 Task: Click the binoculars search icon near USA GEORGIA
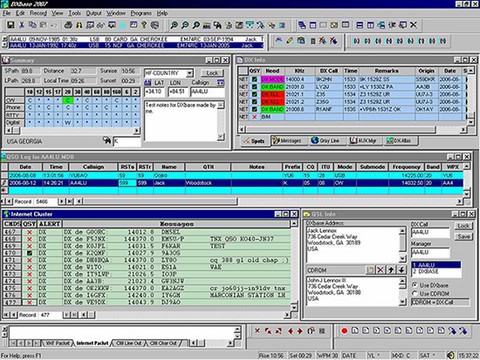pyautogui.click(x=107, y=141)
